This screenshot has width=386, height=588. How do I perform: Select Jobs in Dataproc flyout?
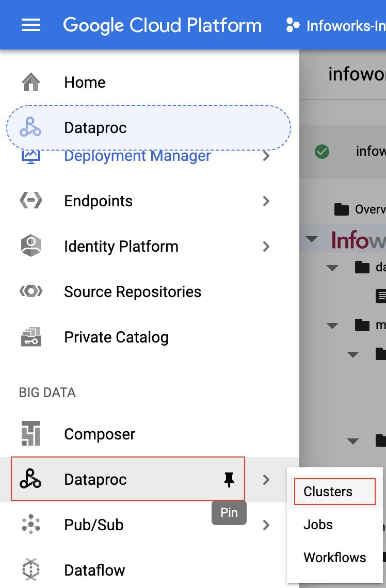pyautogui.click(x=334, y=525)
